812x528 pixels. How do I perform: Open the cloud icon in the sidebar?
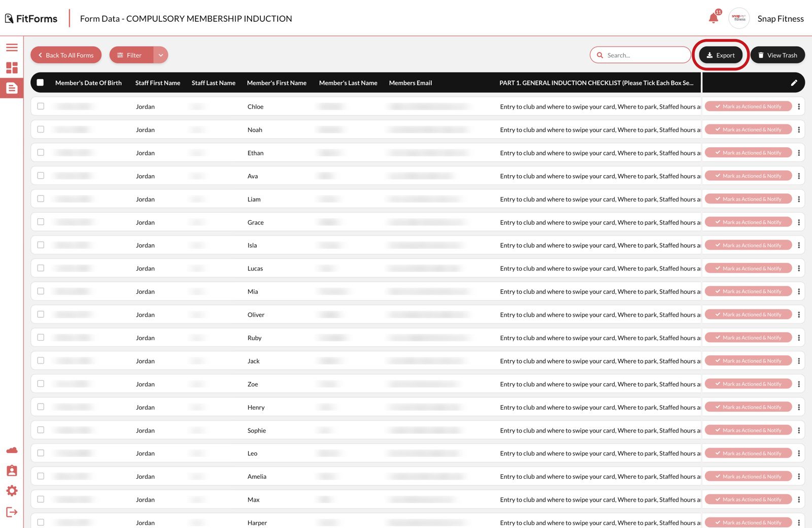click(12, 450)
